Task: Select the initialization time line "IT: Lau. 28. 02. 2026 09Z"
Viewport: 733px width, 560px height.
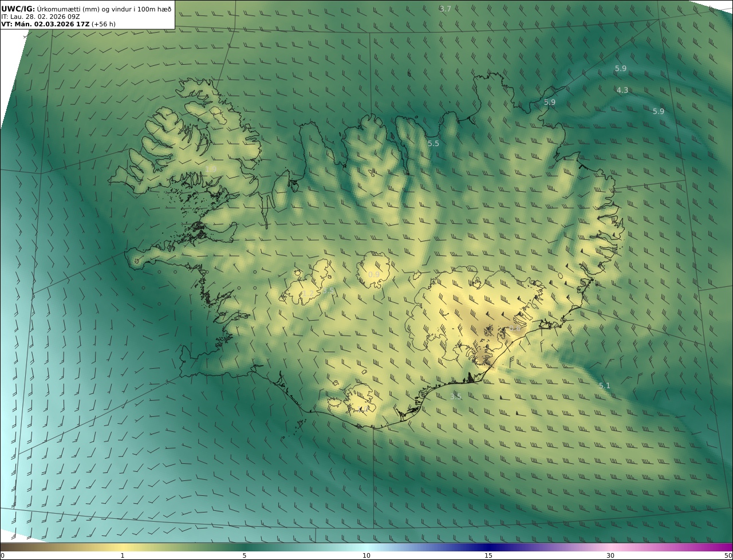Action: point(41,17)
